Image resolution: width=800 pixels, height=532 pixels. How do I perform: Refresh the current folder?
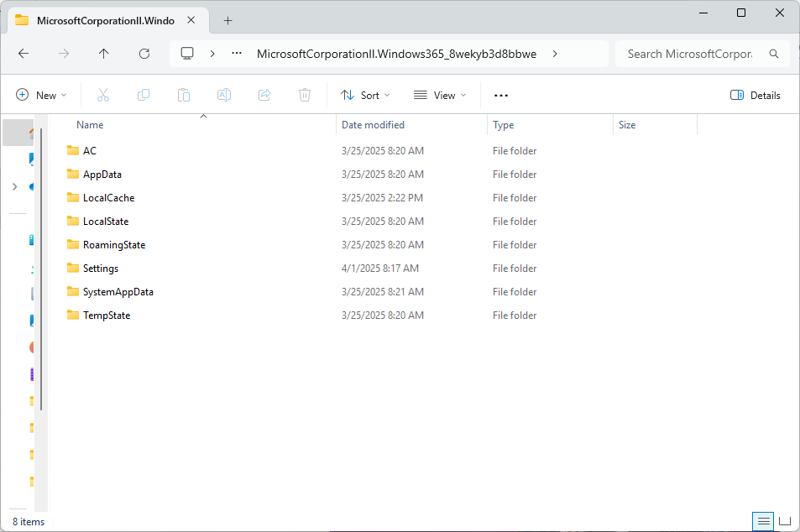144,54
